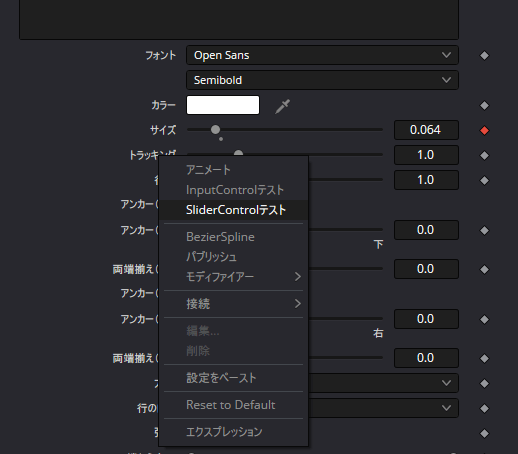Toggle keyframe diamond beside カラー swatch
The width and height of the screenshot is (518, 454).
tap(484, 106)
